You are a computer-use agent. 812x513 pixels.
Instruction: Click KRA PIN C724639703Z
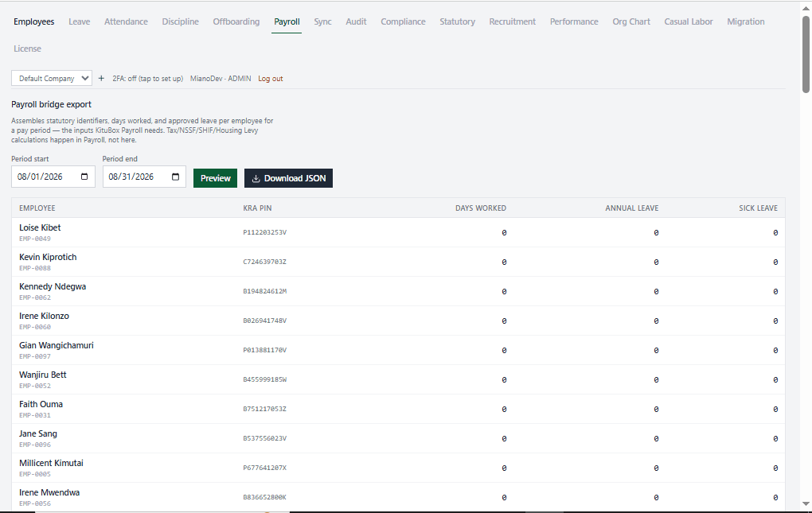coord(264,262)
